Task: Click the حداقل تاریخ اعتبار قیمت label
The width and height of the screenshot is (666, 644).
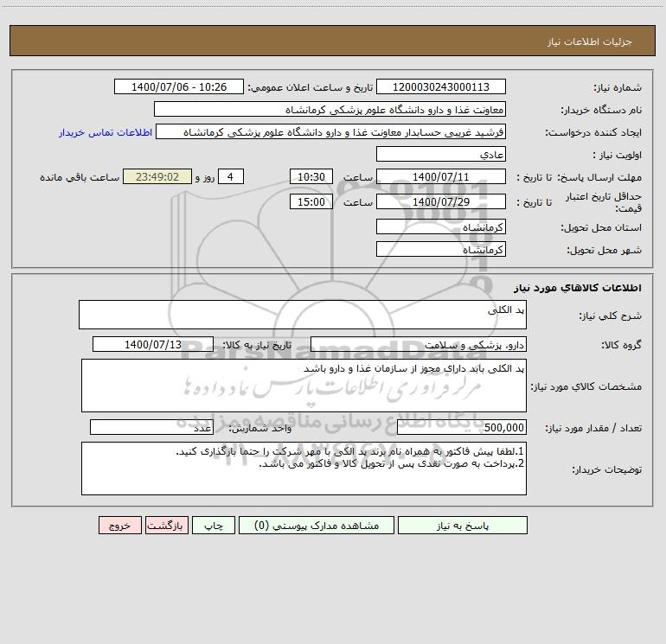Action: 604,202
